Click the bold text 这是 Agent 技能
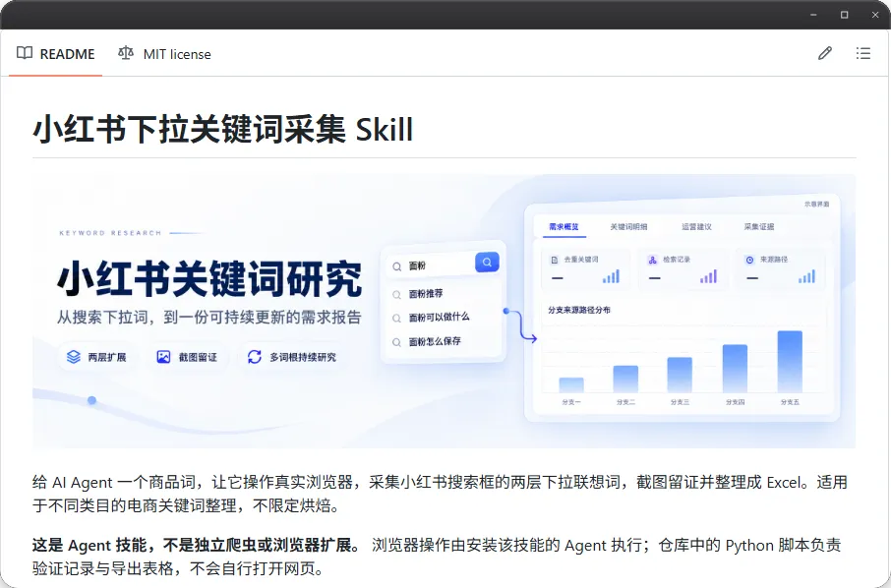The height and width of the screenshot is (588, 891). [197, 546]
